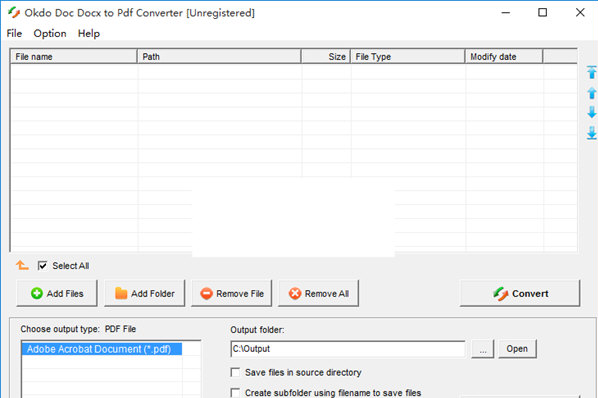Enable Create subfolder using filename option

235,392
